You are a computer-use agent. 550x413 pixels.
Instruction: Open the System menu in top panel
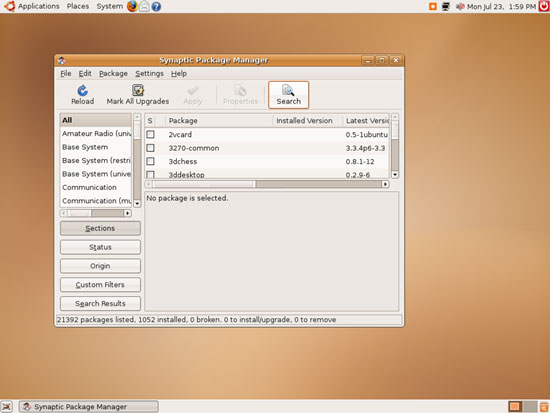(110, 6)
